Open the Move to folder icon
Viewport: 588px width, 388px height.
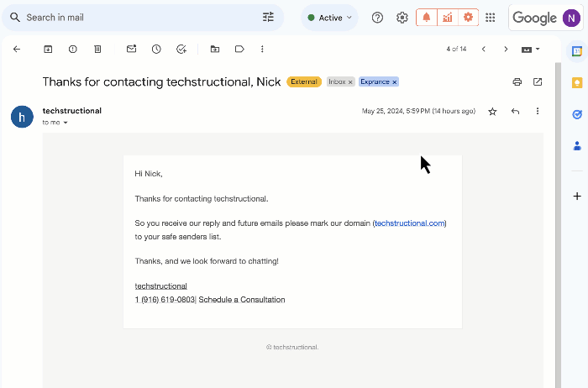pyautogui.click(x=215, y=49)
